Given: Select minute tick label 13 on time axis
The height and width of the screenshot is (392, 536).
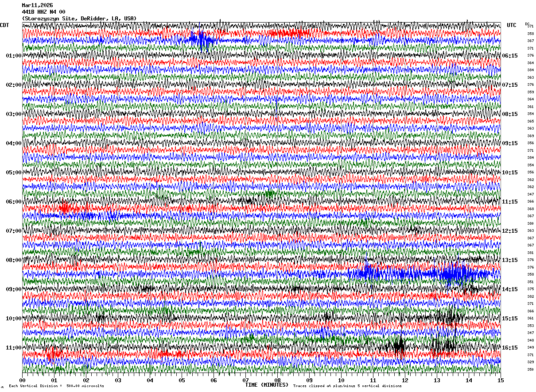Looking at the screenshot, I should point(437,380).
